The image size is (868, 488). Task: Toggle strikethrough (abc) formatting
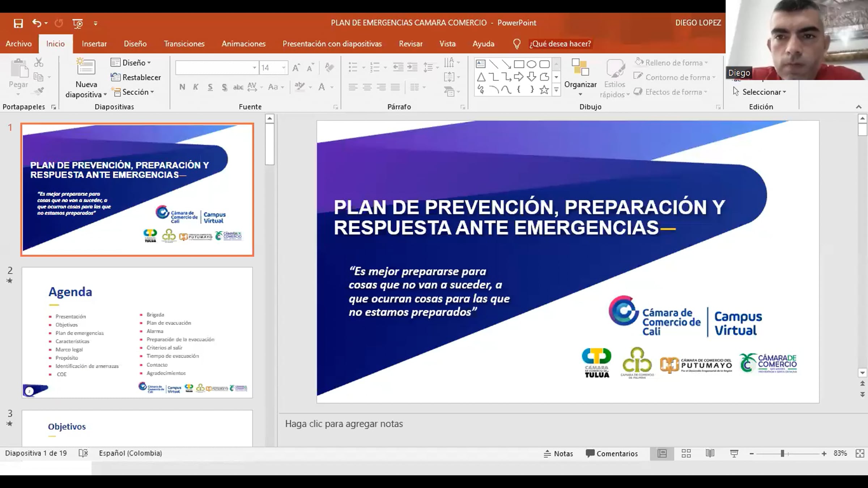click(238, 87)
